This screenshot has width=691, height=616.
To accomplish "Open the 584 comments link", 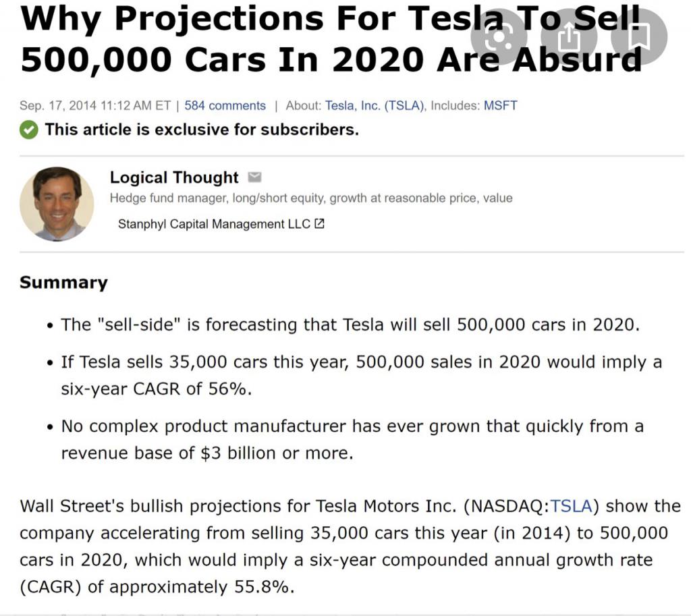I will coord(225,106).
